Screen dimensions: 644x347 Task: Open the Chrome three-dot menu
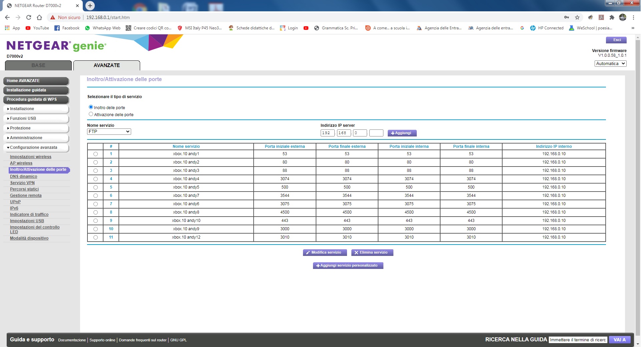[x=633, y=17]
